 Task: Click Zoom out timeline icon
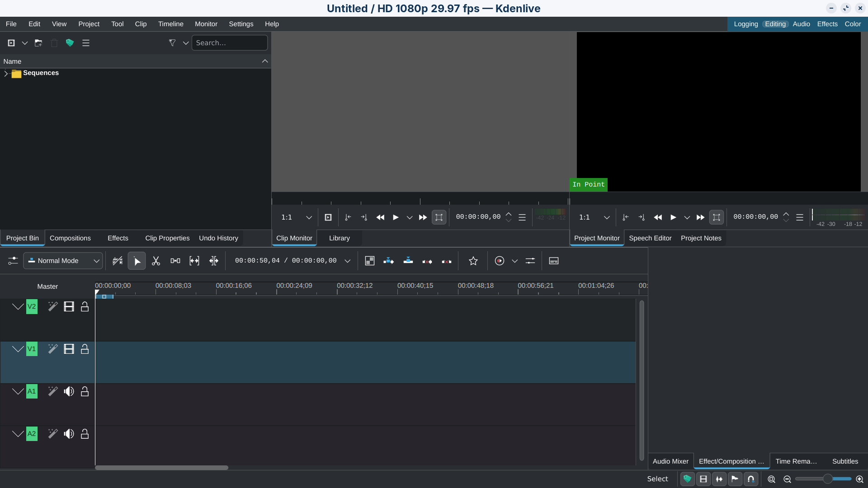[788, 479]
